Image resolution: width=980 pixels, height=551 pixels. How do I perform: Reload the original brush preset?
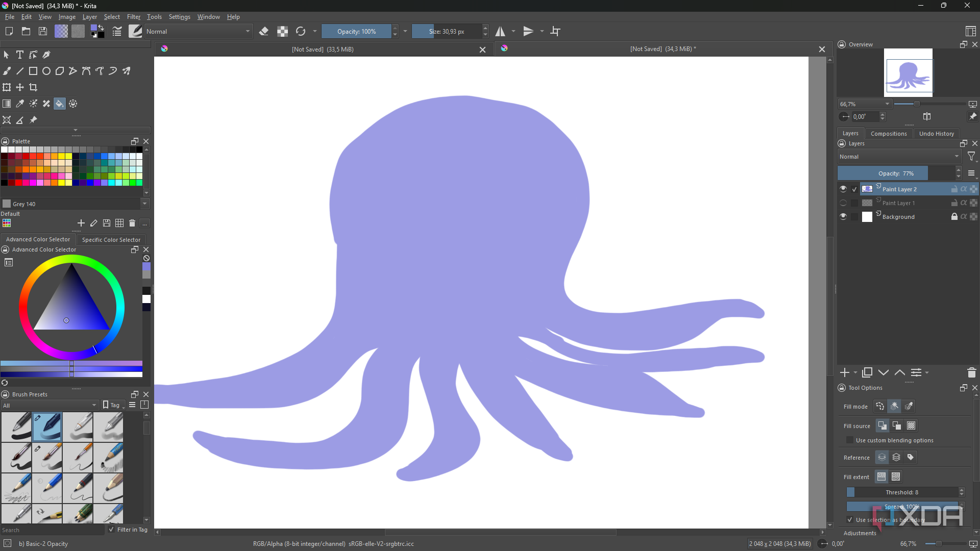(x=301, y=31)
